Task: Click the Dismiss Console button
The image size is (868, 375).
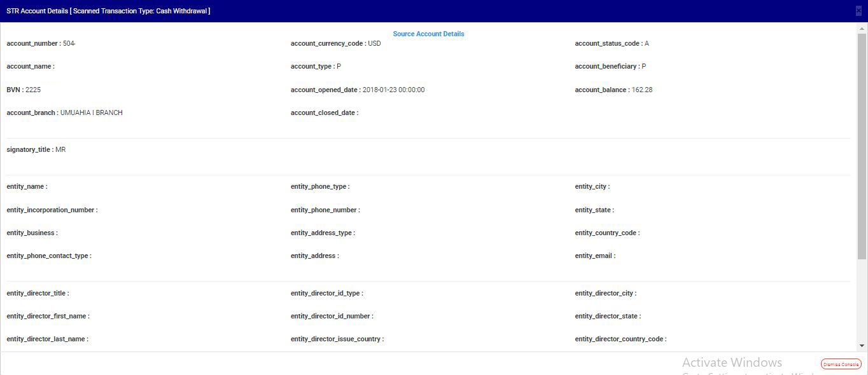Action: click(841, 364)
